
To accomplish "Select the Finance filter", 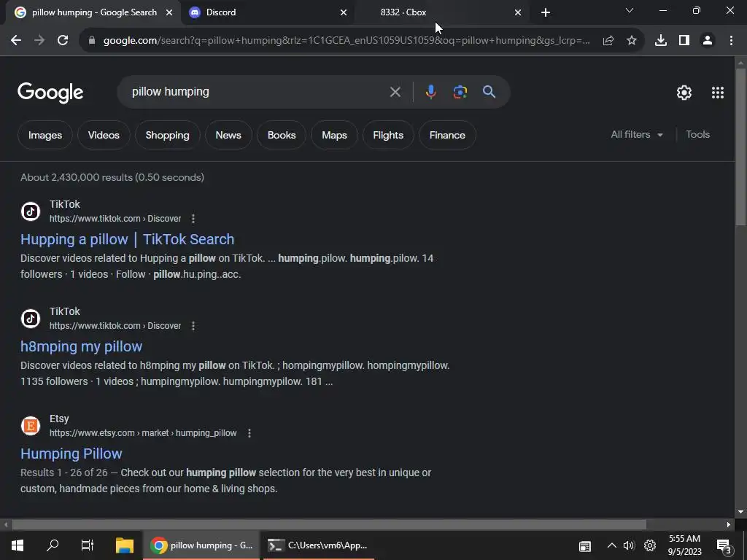I will pyautogui.click(x=447, y=135).
